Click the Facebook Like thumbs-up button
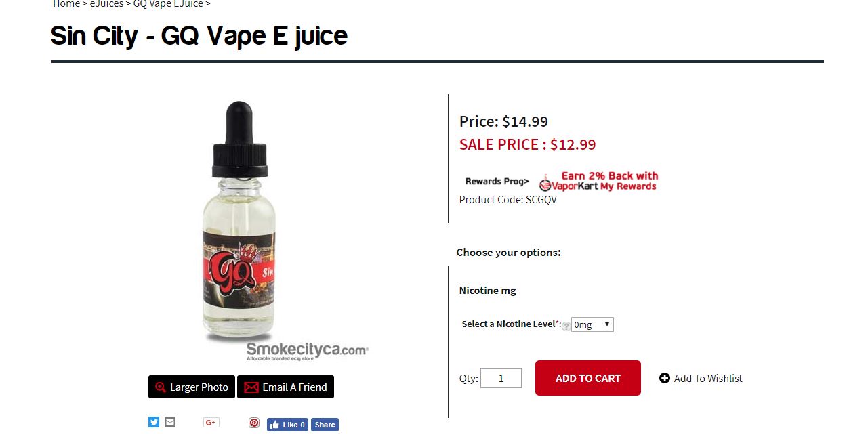 [x=287, y=425]
